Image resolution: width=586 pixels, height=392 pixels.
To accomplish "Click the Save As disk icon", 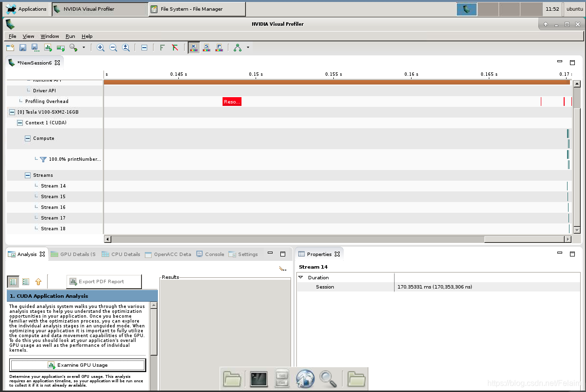I will [x=35, y=48].
